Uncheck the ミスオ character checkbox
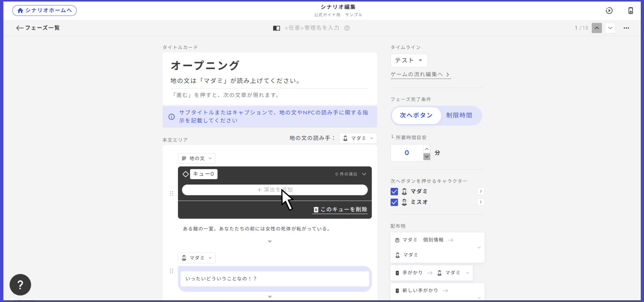The height and width of the screenshot is (302, 644). point(394,202)
